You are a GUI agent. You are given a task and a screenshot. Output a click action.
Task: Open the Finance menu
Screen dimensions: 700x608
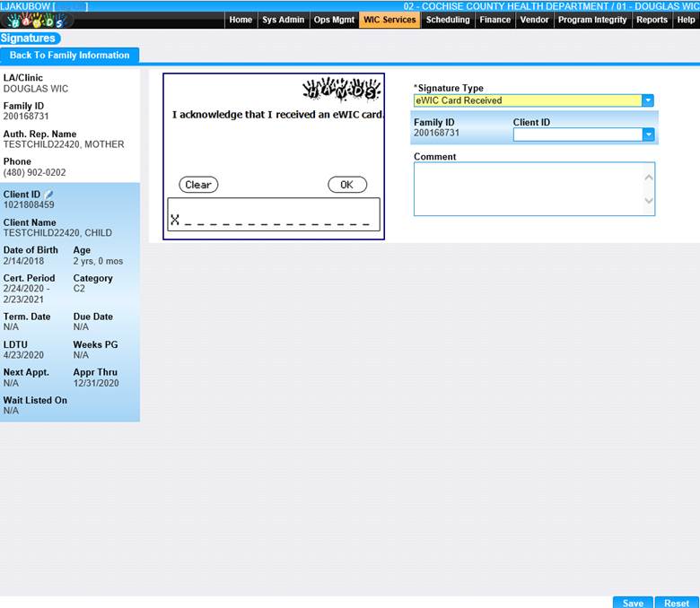point(495,20)
